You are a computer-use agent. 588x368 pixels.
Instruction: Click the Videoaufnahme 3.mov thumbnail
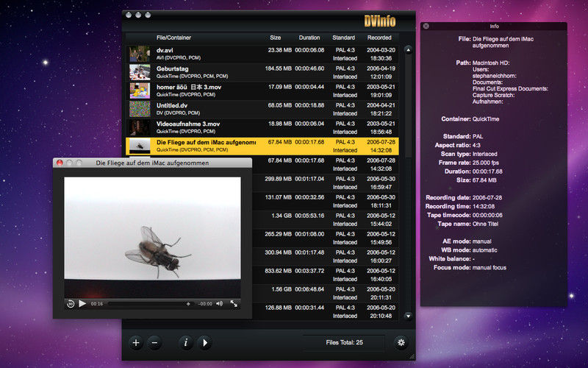pyautogui.click(x=140, y=127)
